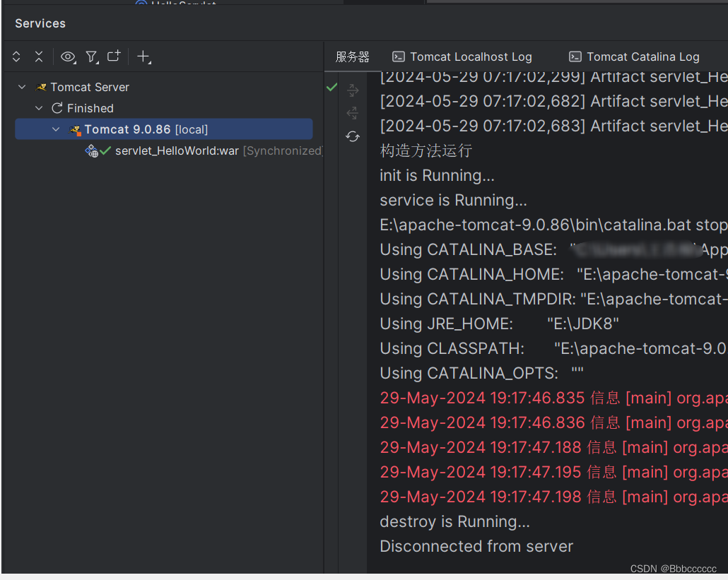Click the Open in New Tab icon
Screen dimensions: 728x580
click(x=114, y=56)
